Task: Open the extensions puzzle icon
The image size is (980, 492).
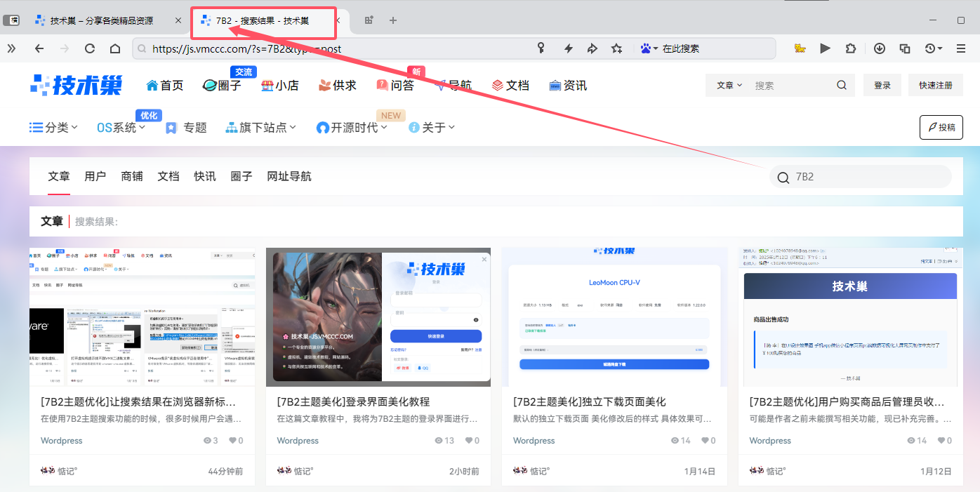Action: click(x=851, y=48)
